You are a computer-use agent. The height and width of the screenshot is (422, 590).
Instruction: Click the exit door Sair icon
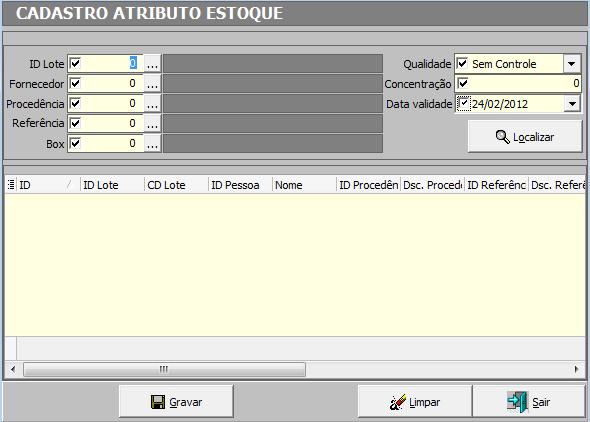517,402
